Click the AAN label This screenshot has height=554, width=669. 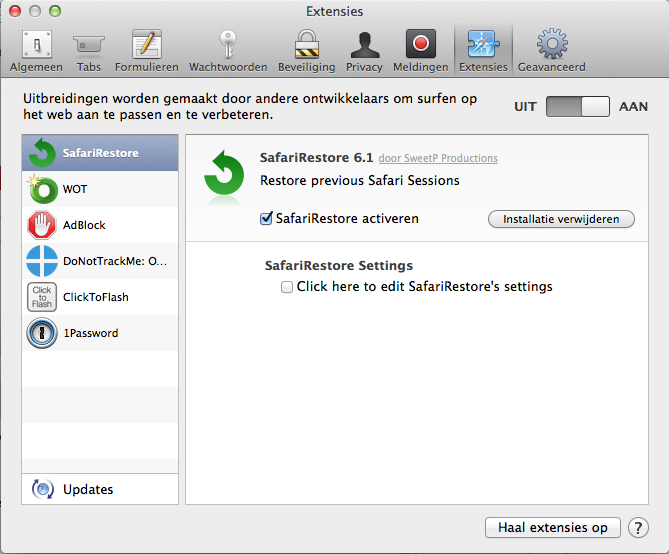tap(633, 106)
